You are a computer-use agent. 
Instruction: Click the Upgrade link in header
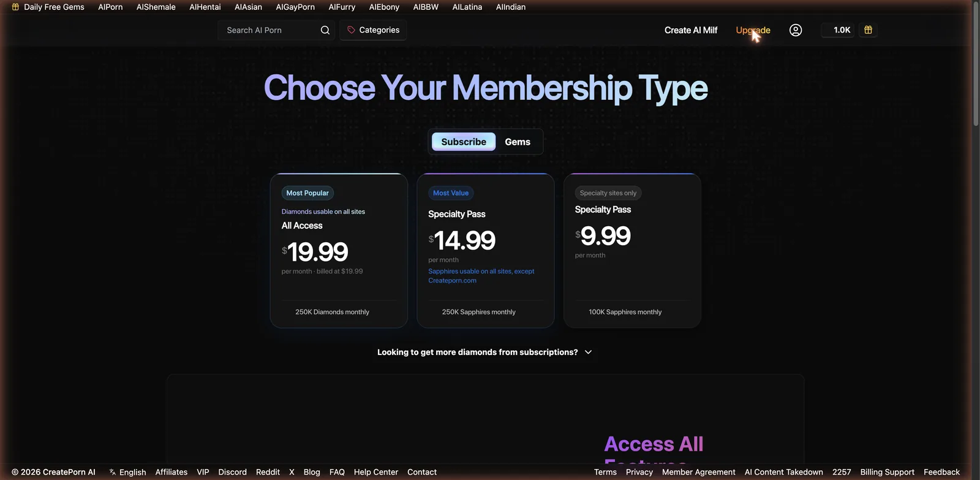tap(753, 30)
